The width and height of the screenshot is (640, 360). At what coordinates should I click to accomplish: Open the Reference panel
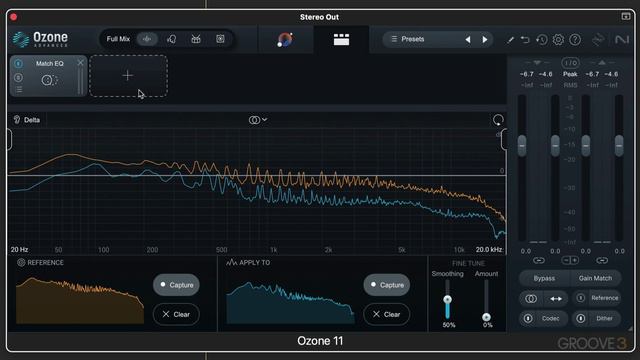click(x=604, y=298)
